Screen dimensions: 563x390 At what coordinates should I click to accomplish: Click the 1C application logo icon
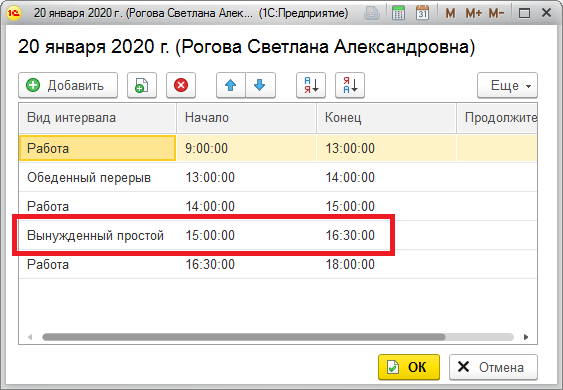pos(14,13)
